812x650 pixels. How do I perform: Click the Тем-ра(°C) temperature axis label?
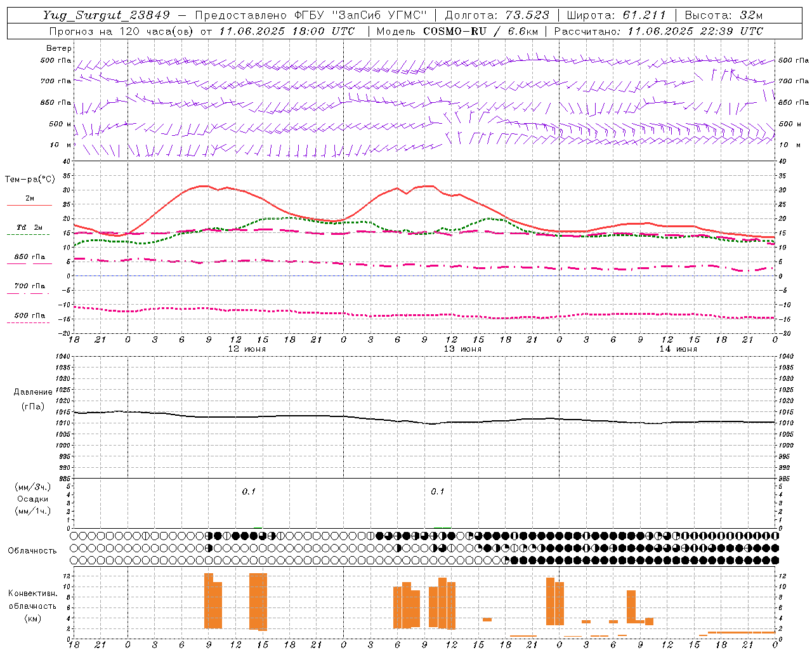(30, 180)
